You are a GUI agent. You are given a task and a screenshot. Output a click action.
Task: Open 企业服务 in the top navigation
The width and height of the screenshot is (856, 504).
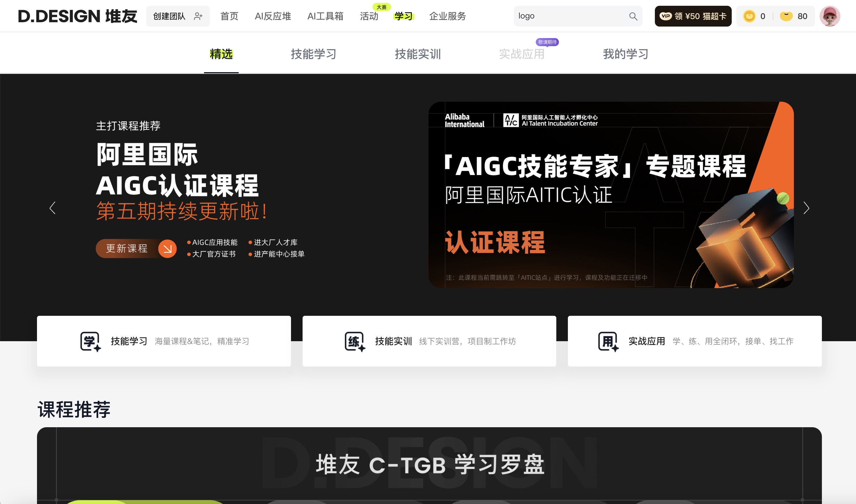tap(447, 16)
